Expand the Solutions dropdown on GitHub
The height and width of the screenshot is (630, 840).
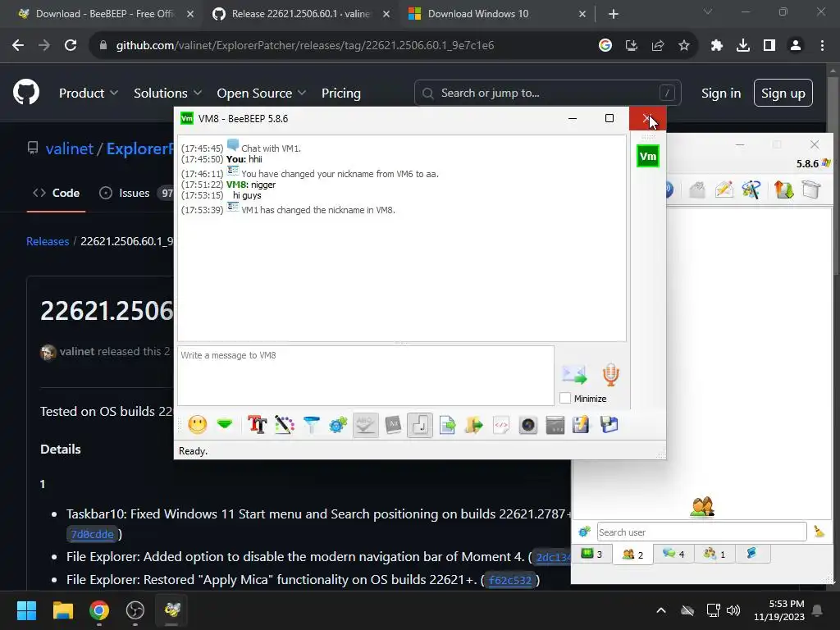pyautogui.click(x=167, y=94)
